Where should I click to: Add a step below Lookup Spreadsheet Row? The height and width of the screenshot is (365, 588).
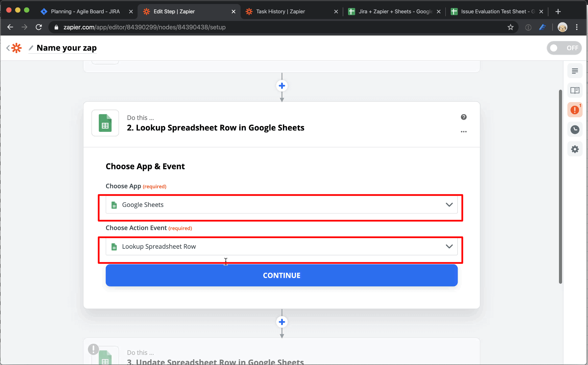point(282,322)
